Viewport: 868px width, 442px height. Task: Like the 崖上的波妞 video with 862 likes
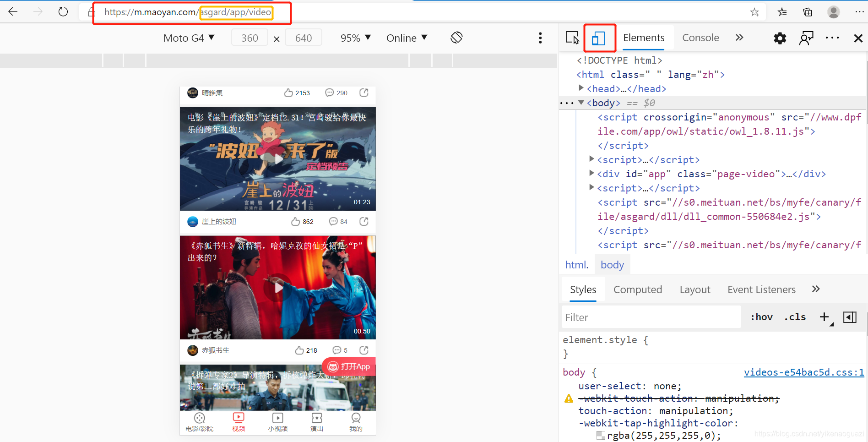(x=302, y=222)
